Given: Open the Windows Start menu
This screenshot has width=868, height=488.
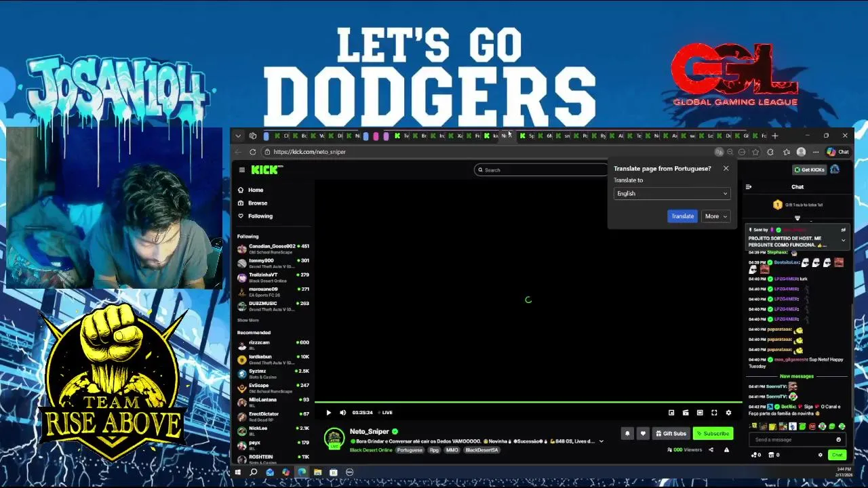Looking at the screenshot, I should tap(238, 472).
